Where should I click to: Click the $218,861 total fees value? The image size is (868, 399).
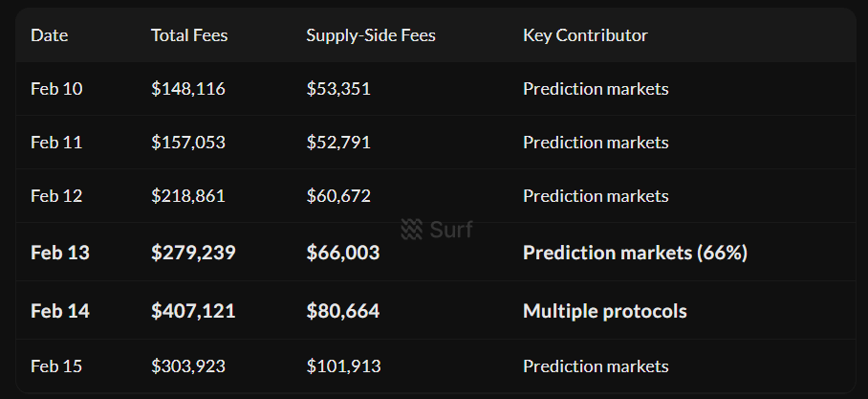188,196
